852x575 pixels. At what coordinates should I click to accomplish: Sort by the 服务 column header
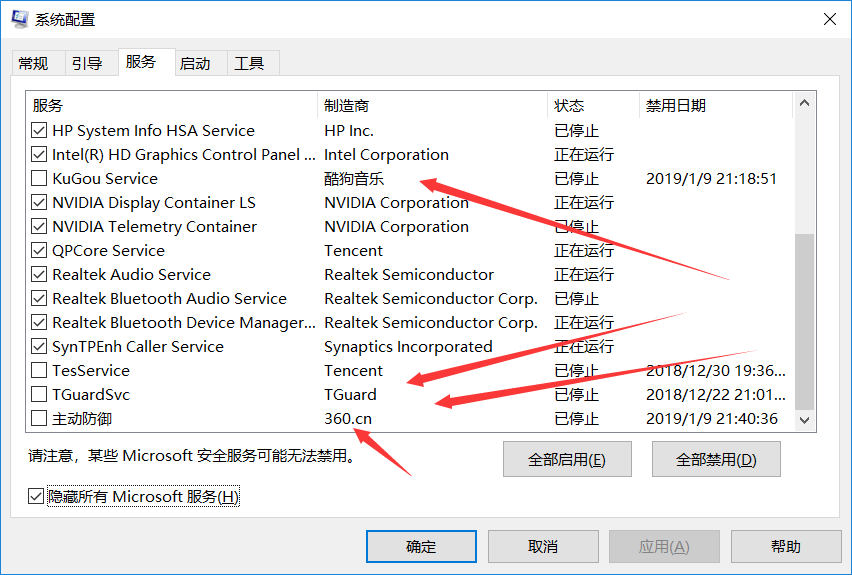point(172,105)
